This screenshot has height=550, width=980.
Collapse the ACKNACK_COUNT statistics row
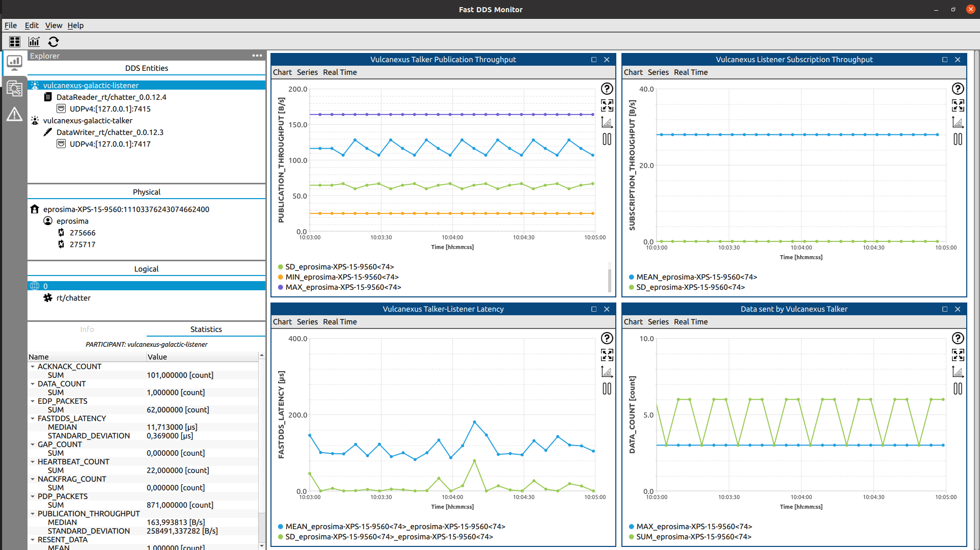(x=33, y=367)
